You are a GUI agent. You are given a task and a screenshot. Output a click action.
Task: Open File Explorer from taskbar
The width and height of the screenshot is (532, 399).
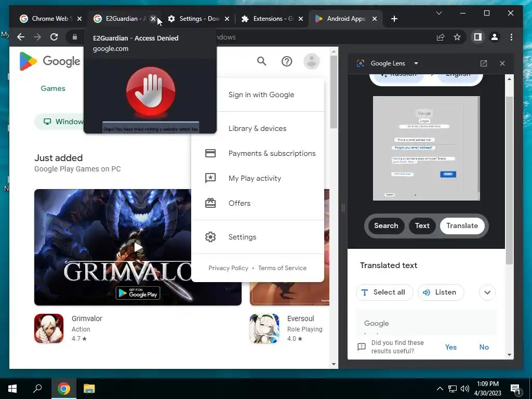[89, 389]
